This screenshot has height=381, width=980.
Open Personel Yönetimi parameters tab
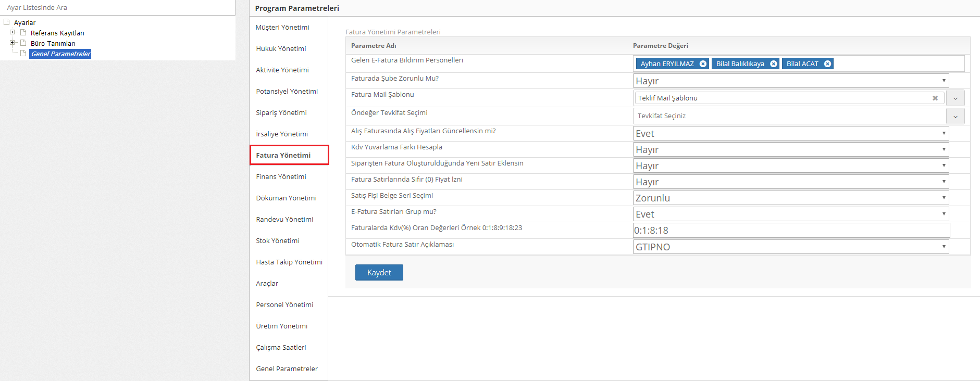click(284, 305)
